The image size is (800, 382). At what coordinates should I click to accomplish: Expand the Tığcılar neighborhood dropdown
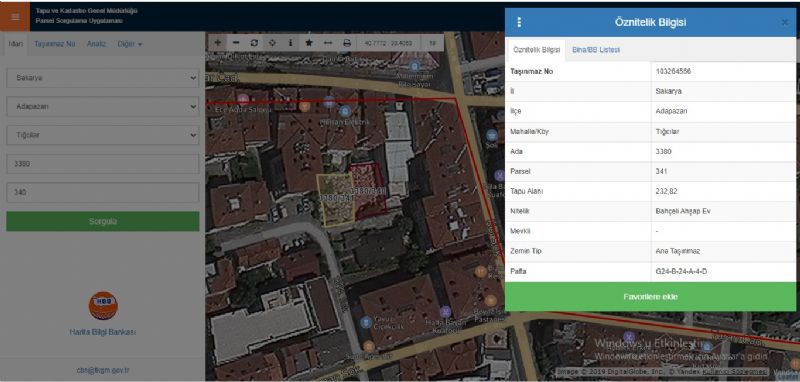point(103,135)
